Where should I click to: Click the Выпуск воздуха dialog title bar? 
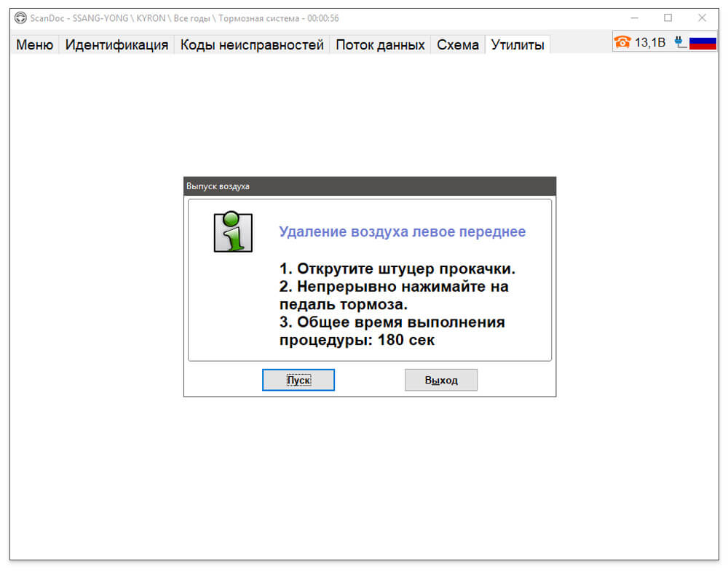370,186
